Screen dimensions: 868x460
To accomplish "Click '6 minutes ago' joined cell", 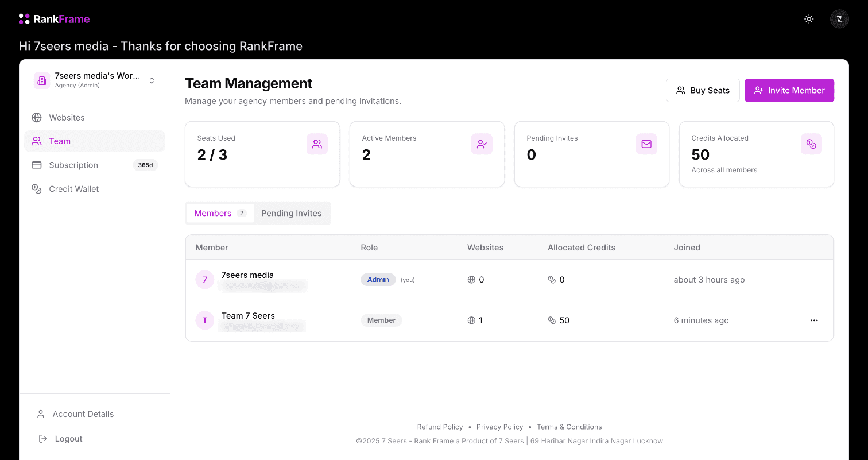I will coord(701,320).
